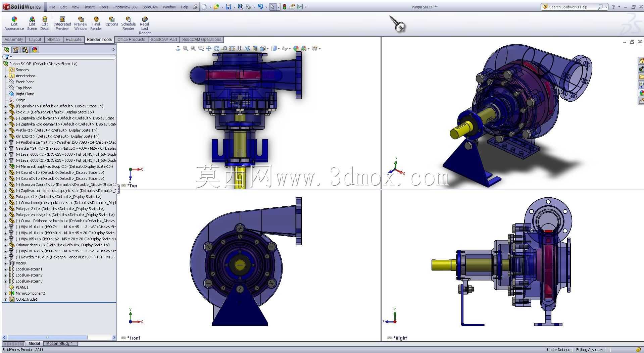Open the File menu
644x353 pixels.
coord(52,7)
